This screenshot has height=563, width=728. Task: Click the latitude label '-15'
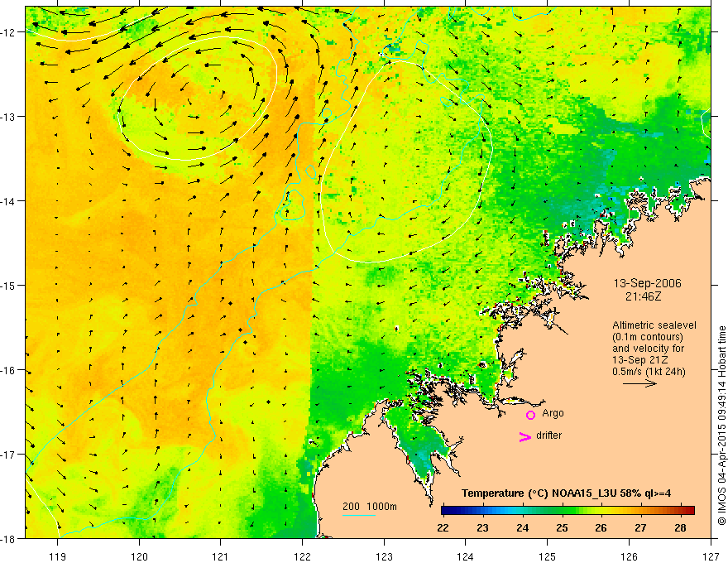tap(9, 285)
